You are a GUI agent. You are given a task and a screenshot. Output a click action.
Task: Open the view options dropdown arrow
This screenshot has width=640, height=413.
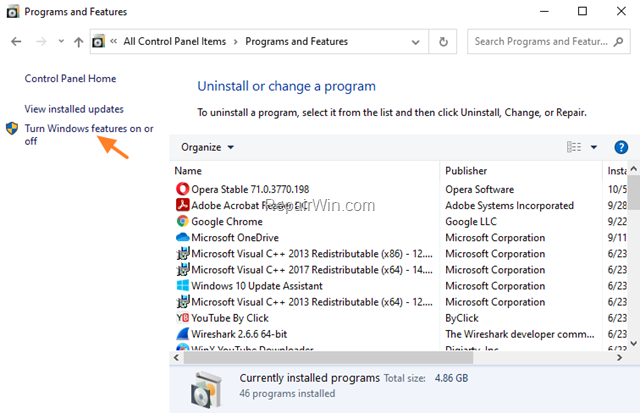click(594, 147)
